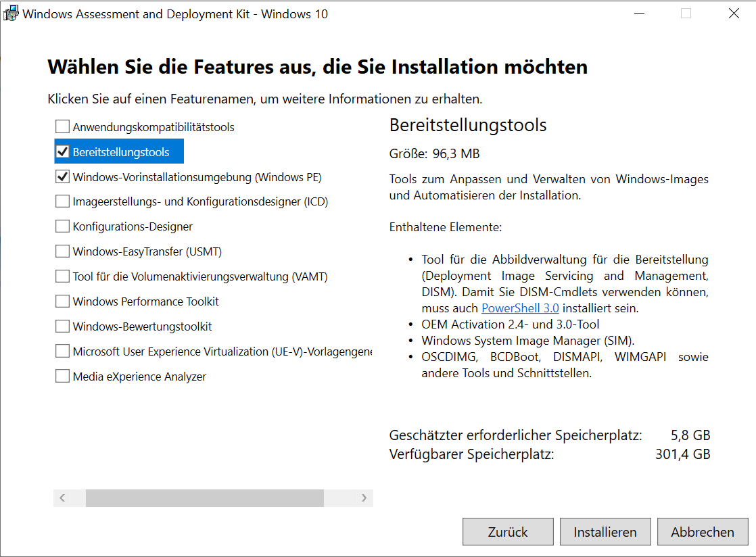Uncheck the Bereitstellungstools checkbox
Viewport: 756px width, 557px height.
point(62,151)
